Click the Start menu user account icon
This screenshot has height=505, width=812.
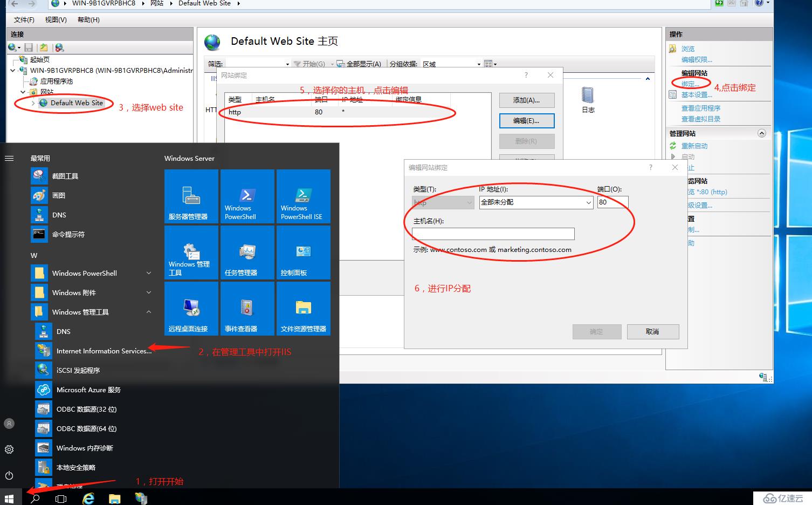tap(9, 424)
